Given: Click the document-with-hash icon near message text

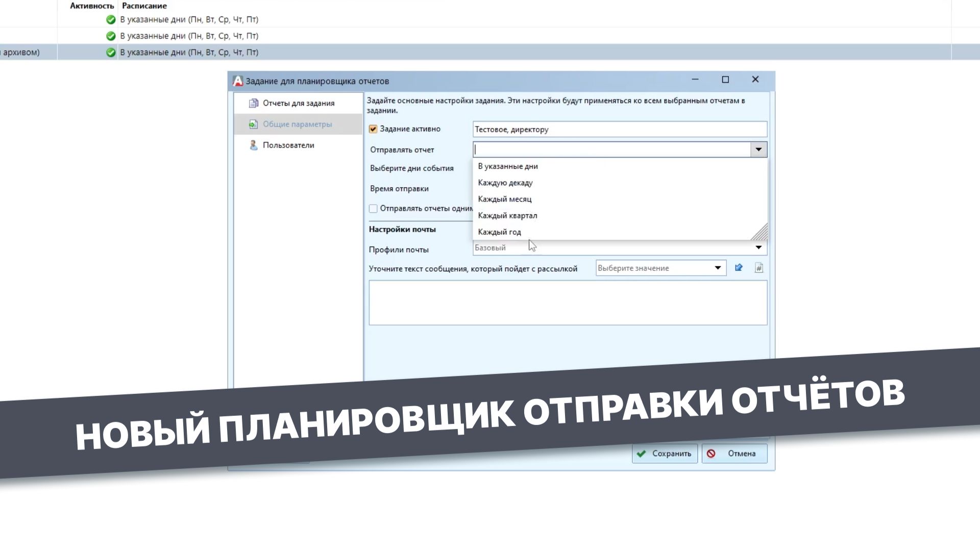Looking at the screenshot, I should pos(759,267).
